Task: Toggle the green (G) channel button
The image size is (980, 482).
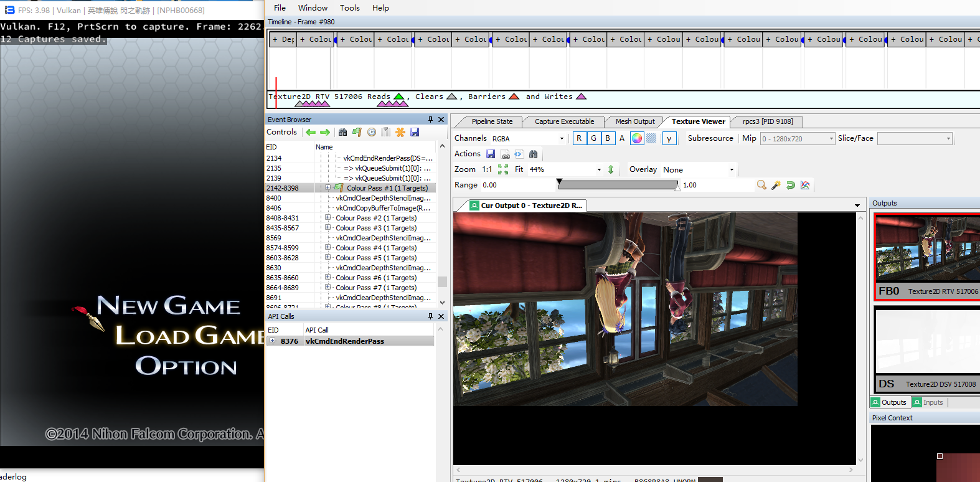Action: pos(593,138)
